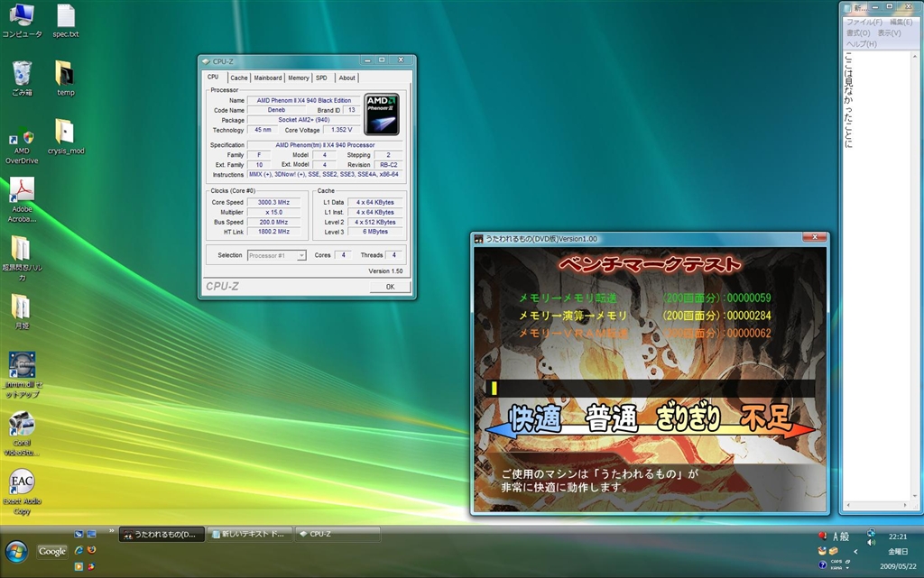Screen dimensions: 924x578
Task: Launch Firefox from Quick Launch
Action: click(x=91, y=550)
